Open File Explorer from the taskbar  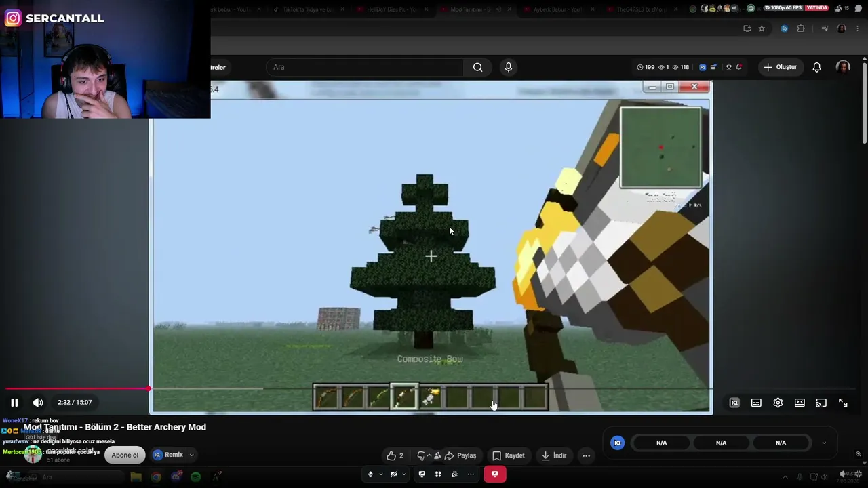pos(136,477)
